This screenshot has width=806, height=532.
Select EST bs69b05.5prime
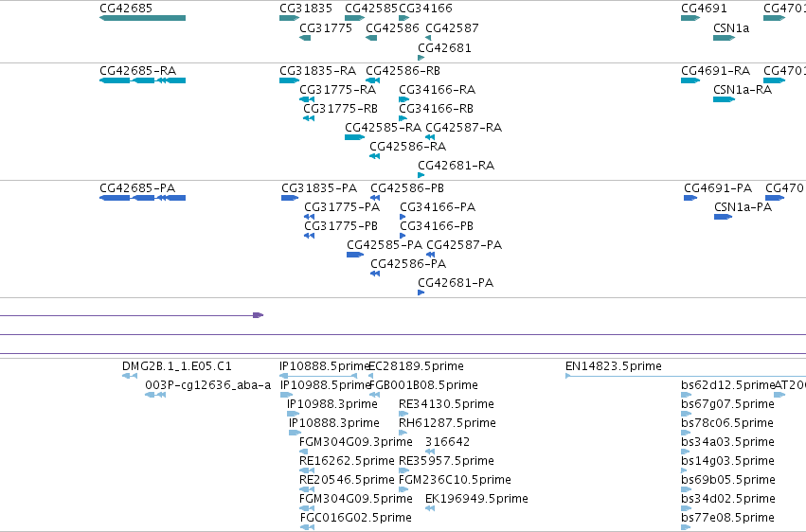click(687, 490)
